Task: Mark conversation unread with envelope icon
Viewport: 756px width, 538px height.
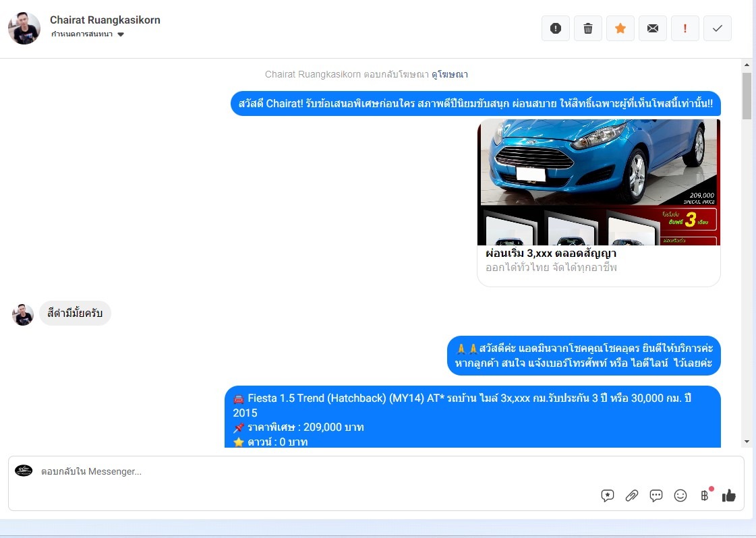Action: tap(652, 28)
